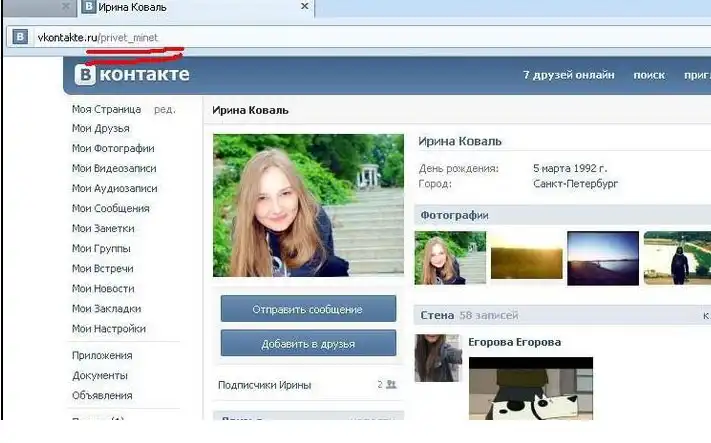711x443 pixels.
Task: Click the ред. link beside Моя Страница
Action: [164, 109]
